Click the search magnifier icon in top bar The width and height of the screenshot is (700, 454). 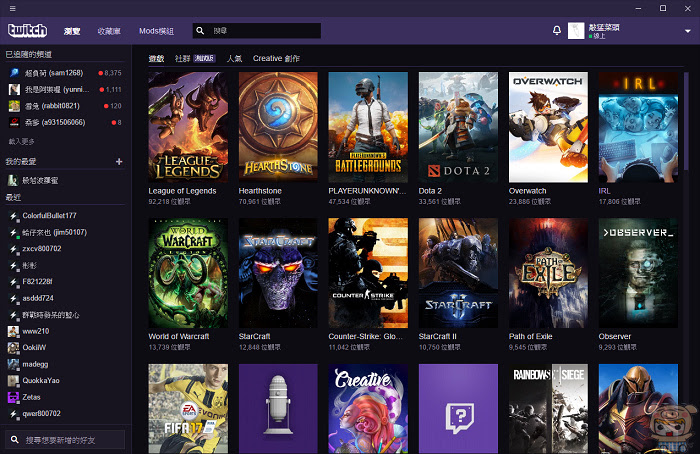coord(200,30)
